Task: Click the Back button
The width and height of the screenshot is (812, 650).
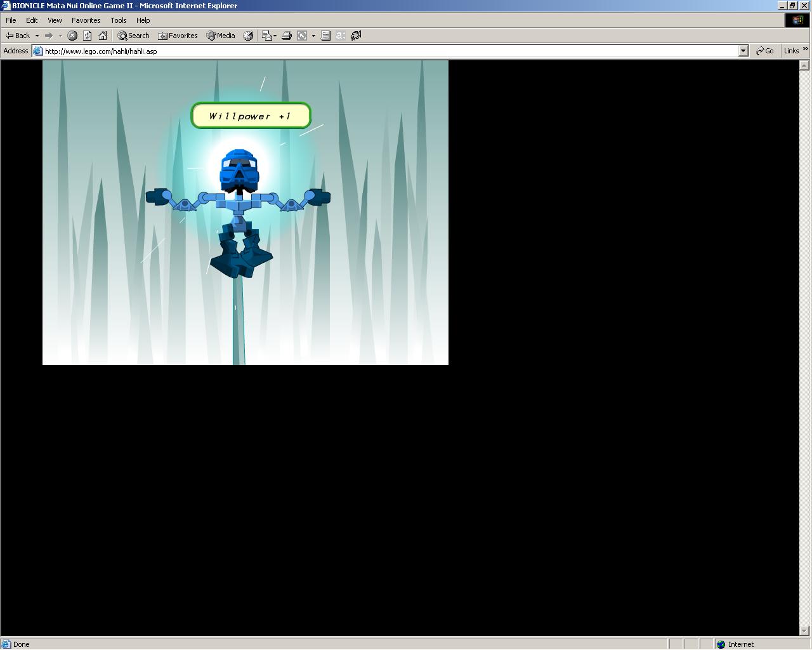Action: (18, 36)
